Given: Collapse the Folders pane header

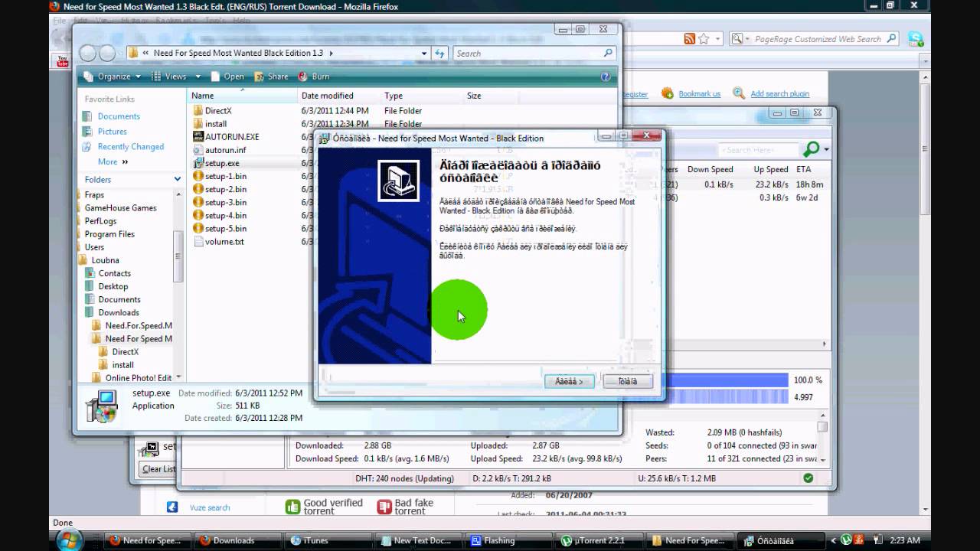Looking at the screenshot, I should click(x=130, y=180).
